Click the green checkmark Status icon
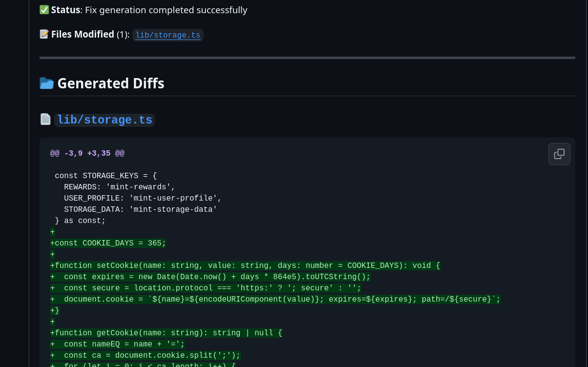The height and width of the screenshot is (367, 588). pyautogui.click(x=44, y=9)
